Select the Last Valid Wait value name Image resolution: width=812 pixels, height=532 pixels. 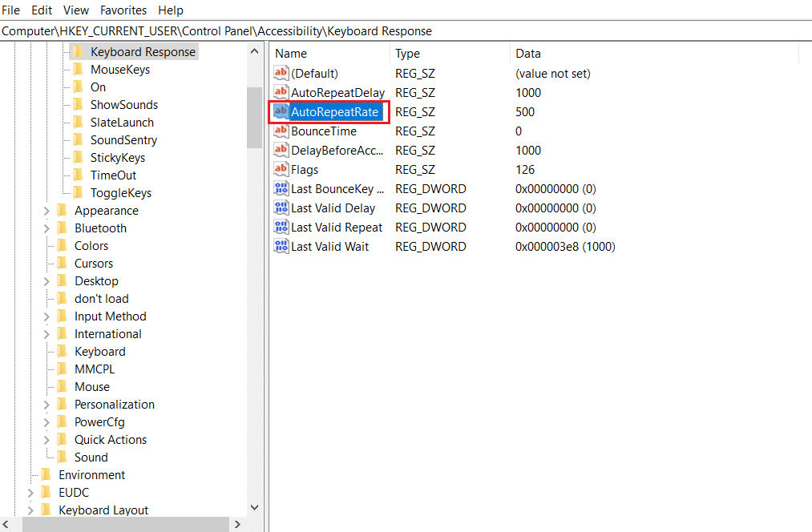[330, 246]
